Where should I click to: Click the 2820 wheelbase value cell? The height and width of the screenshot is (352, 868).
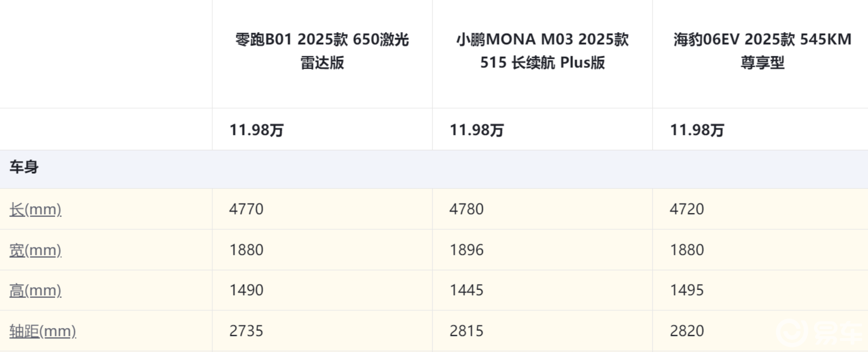pos(687,331)
